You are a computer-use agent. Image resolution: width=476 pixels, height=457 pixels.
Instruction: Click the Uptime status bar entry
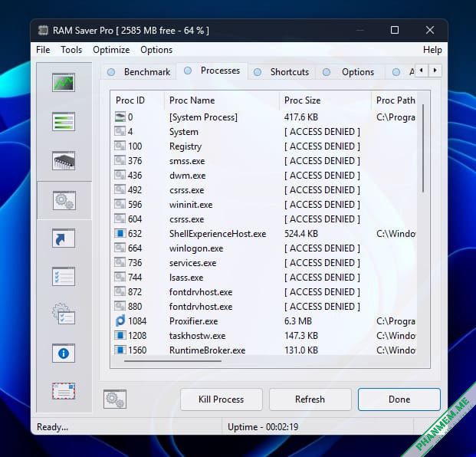pyautogui.click(x=263, y=427)
